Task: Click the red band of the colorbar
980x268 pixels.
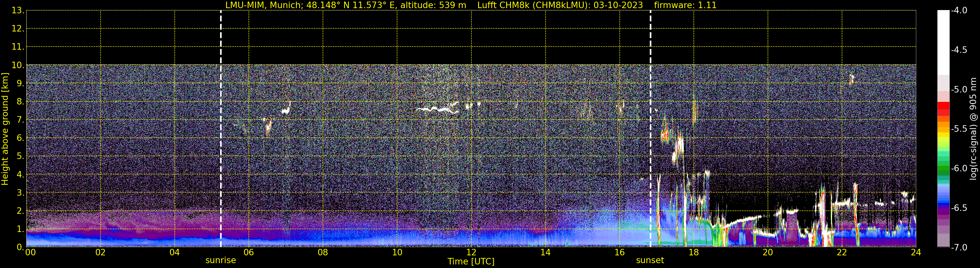Action: pos(944,109)
